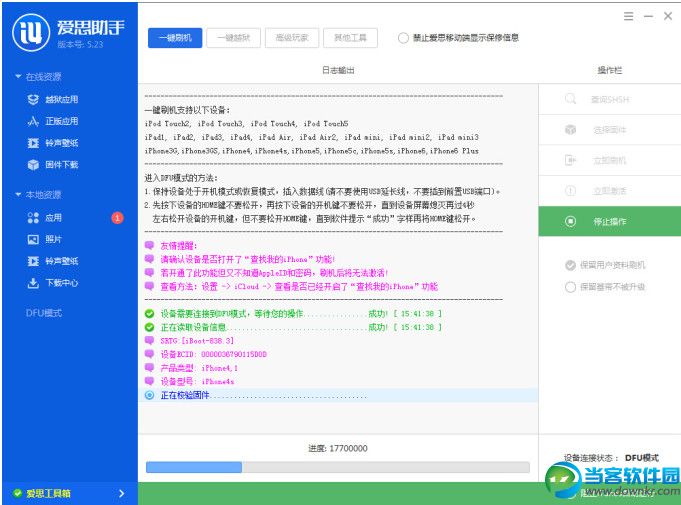Click the 进入DFU模式的方法 heading

(x=181, y=178)
